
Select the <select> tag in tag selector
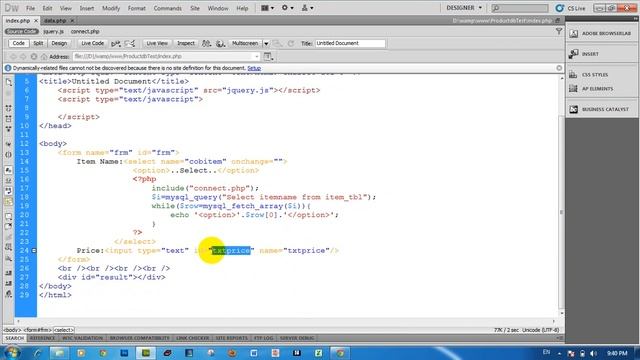click(64, 330)
